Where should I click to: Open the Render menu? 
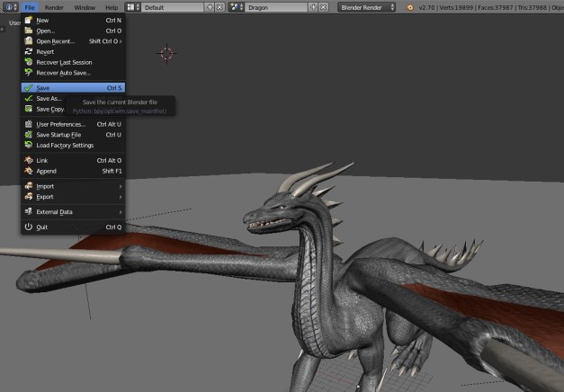click(54, 6)
